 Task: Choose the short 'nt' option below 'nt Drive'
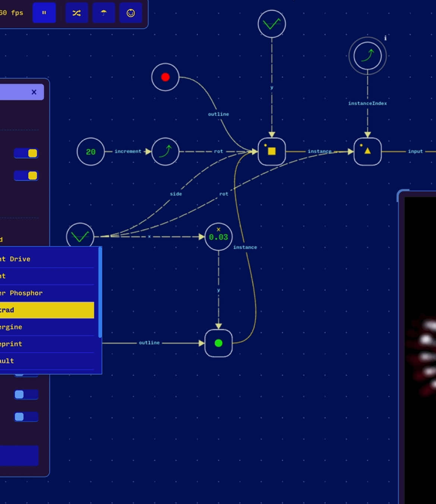[47, 276]
